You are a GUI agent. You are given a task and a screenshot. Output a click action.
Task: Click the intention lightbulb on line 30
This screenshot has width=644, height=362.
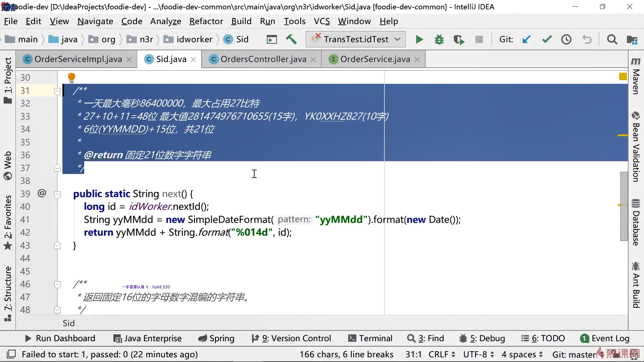click(71, 77)
